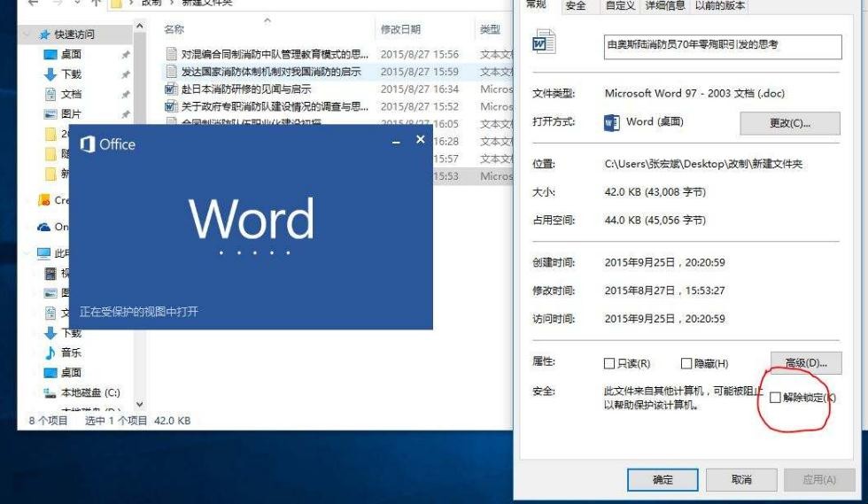
Task: Select the 本地磁盘 (C:) drive icon
Action: click(x=50, y=392)
